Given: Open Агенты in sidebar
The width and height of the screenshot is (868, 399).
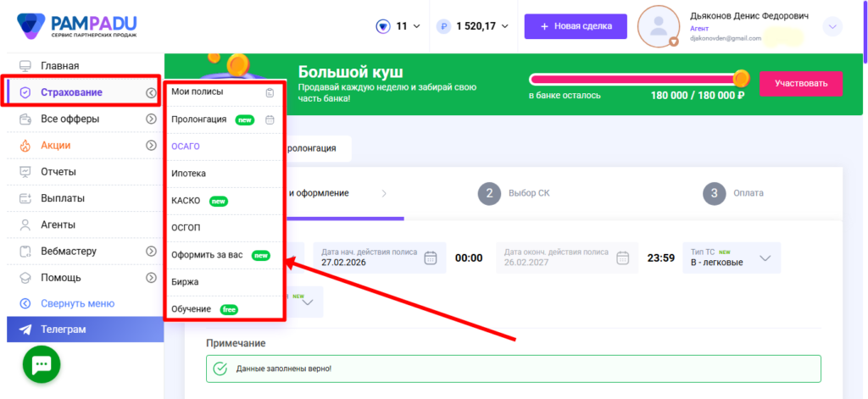Looking at the screenshot, I should [58, 224].
